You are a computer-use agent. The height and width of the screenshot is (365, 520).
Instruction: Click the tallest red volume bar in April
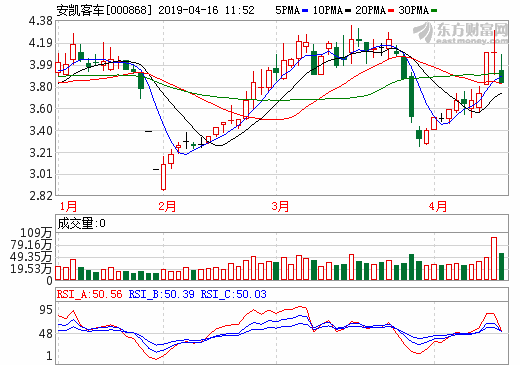click(x=494, y=258)
